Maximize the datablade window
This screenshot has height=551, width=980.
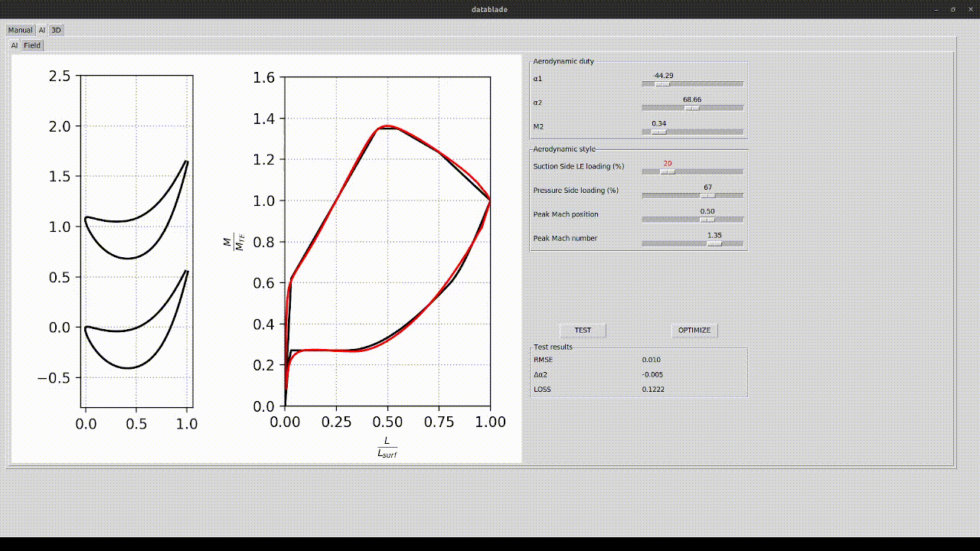pyautogui.click(x=952, y=9)
